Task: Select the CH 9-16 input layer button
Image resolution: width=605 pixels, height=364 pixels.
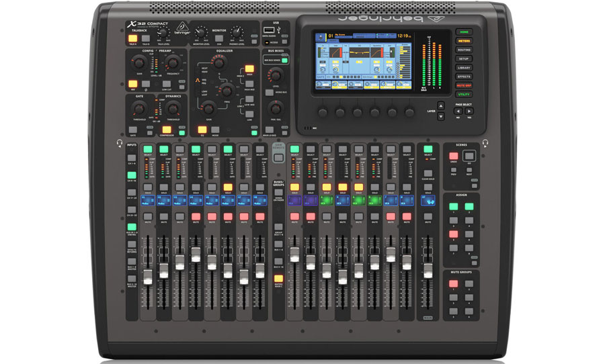Action: pos(132,175)
